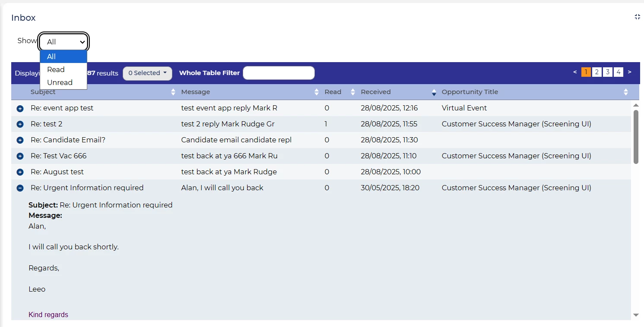This screenshot has width=644, height=327.
Task: Sort by Subject column sort arrows
Action: (x=173, y=92)
